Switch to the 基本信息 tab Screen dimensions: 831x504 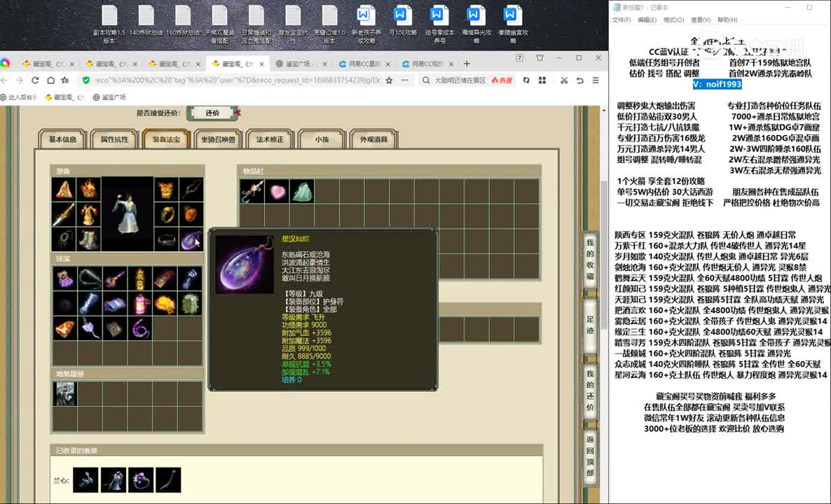pos(62,139)
